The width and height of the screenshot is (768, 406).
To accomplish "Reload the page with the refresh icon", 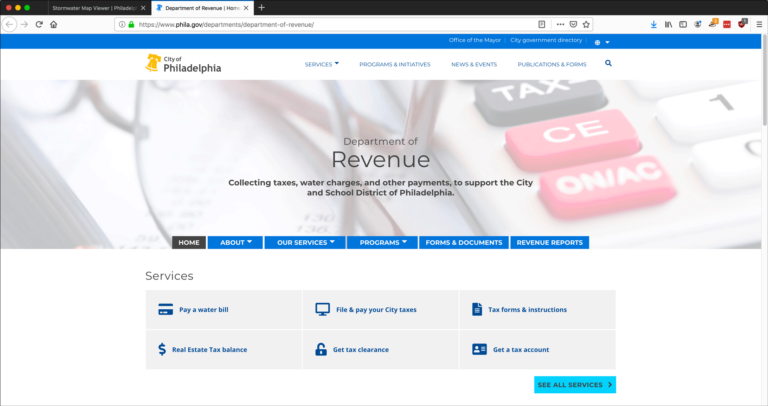I will click(x=39, y=24).
